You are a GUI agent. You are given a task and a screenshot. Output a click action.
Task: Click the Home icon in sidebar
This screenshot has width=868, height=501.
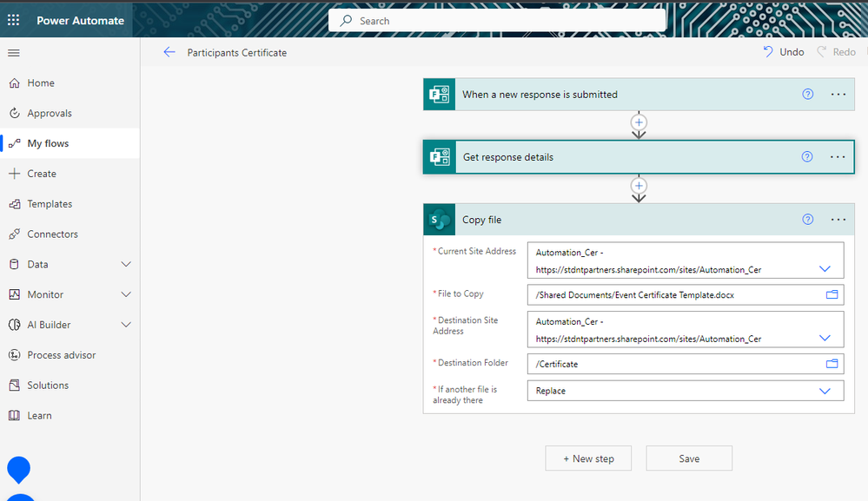click(15, 83)
